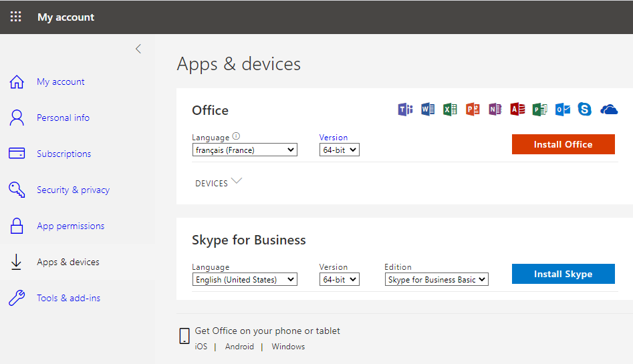
Task: Open the app launcher grid icon
Action: point(16,17)
